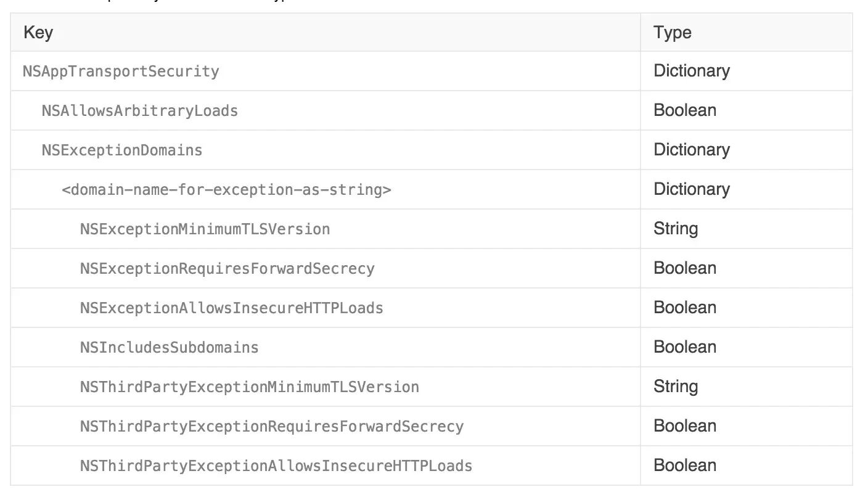868x492 pixels.
Task: Select the NSExceptionDomains key text
Action: click(x=122, y=150)
